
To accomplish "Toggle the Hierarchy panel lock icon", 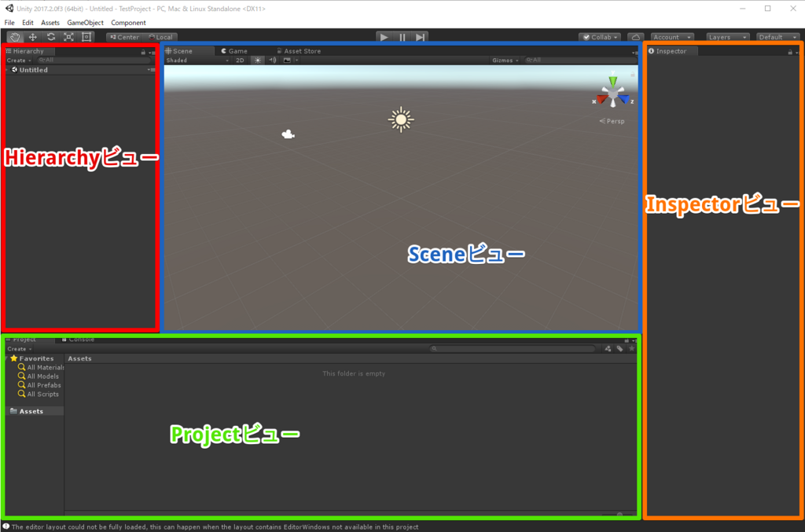I will [x=143, y=52].
